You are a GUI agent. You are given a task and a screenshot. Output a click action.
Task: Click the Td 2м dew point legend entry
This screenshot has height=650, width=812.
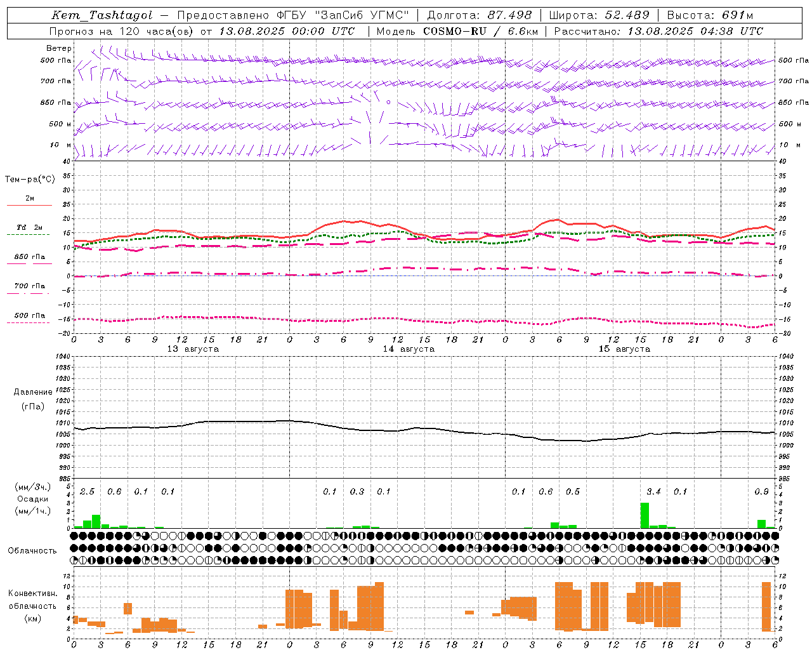[30, 227]
